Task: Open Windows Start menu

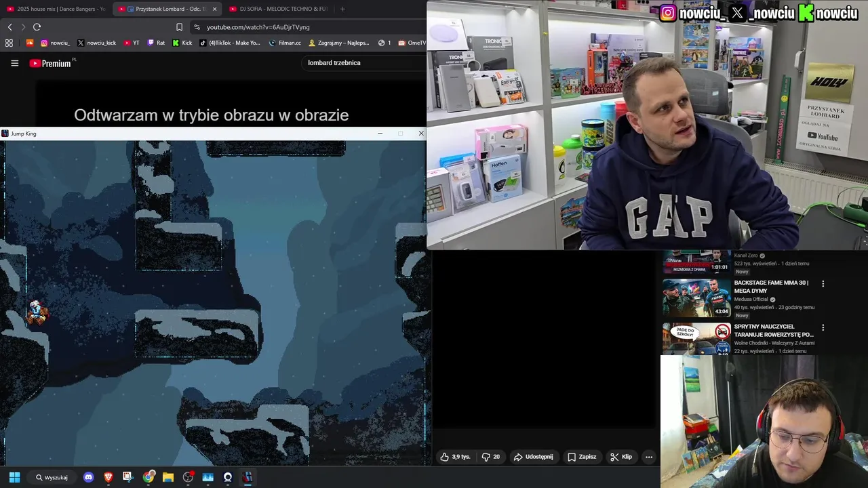Action: pyautogui.click(x=14, y=477)
